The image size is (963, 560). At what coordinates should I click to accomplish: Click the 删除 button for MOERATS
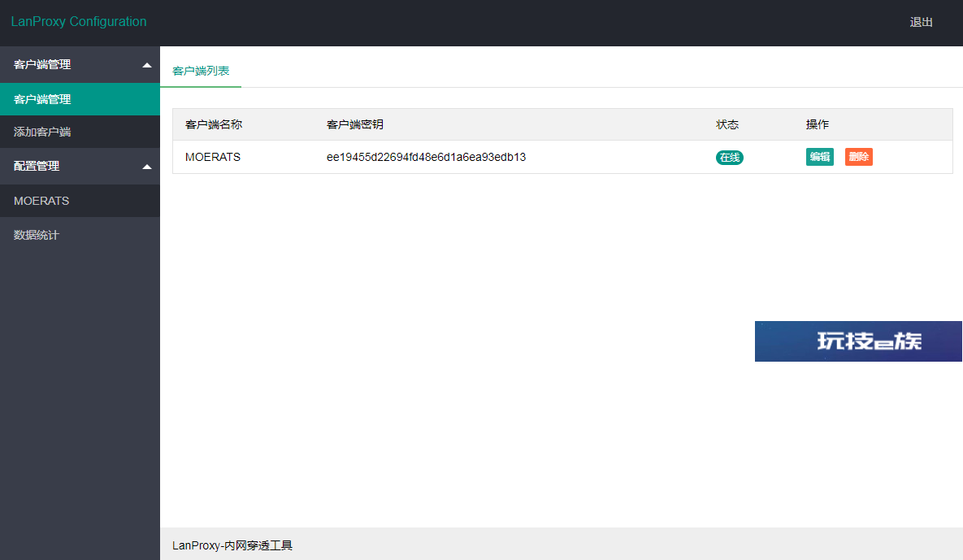[859, 157]
